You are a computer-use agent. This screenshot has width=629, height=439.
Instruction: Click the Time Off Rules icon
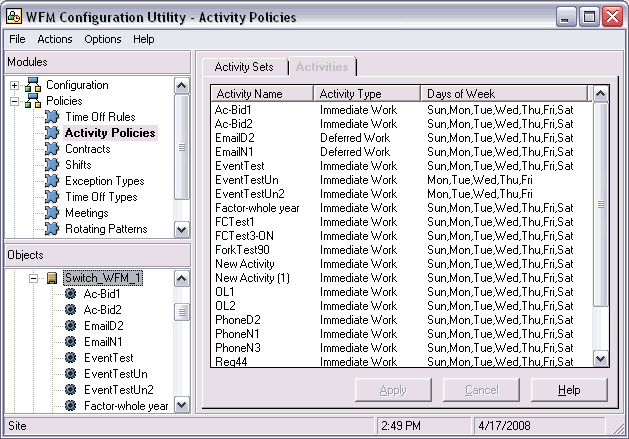click(52, 117)
